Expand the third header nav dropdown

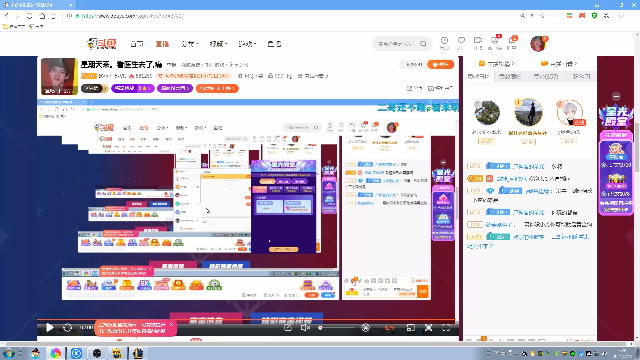[x=189, y=44]
